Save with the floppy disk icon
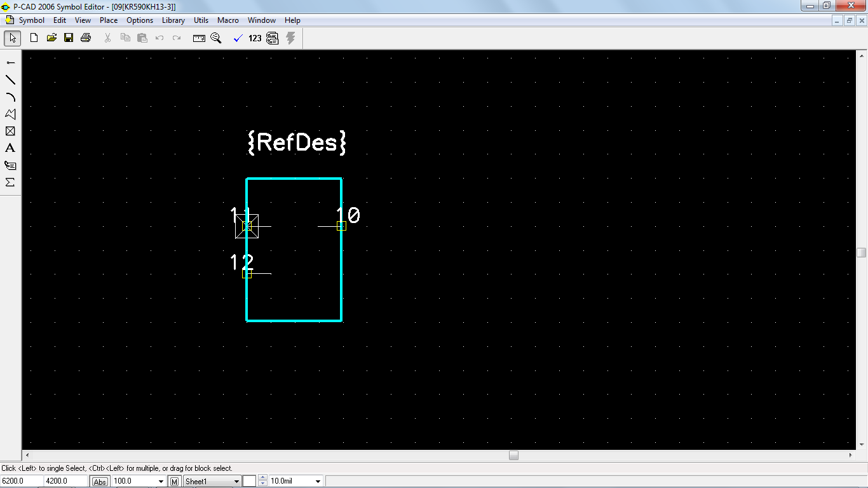This screenshot has width=868, height=488. (69, 38)
